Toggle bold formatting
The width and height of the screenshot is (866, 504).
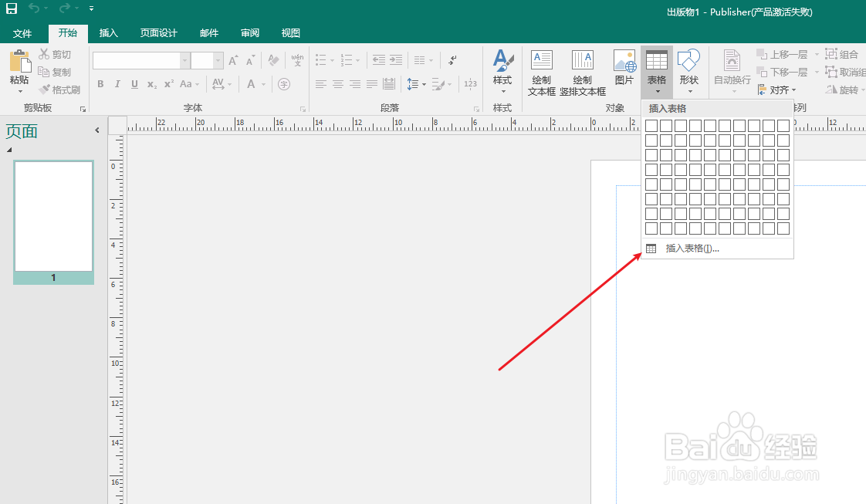click(100, 83)
